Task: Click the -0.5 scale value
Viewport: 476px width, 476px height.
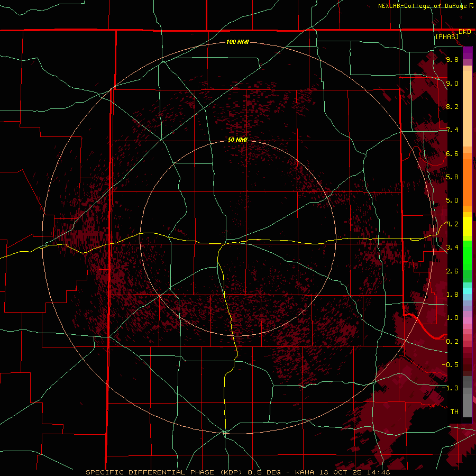Action: pos(450,365)
